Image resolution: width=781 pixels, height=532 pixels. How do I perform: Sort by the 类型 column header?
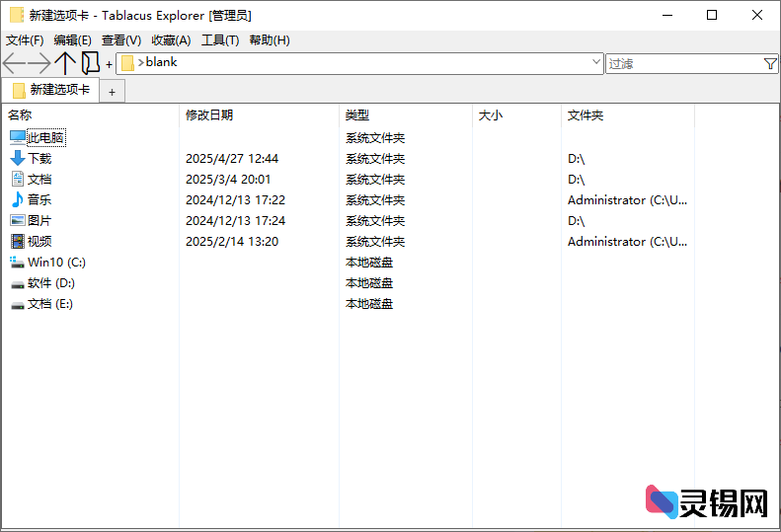click(406, 115)
